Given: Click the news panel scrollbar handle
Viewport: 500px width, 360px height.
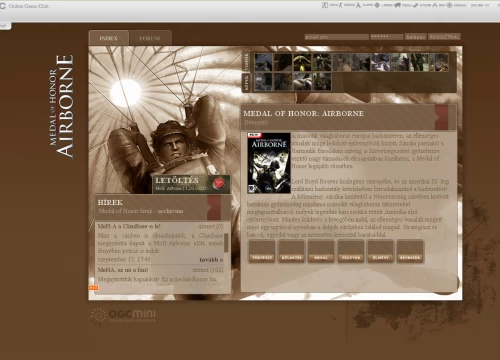Looking at the screenshot, I should pyautogui.click(x=226, y=243).
